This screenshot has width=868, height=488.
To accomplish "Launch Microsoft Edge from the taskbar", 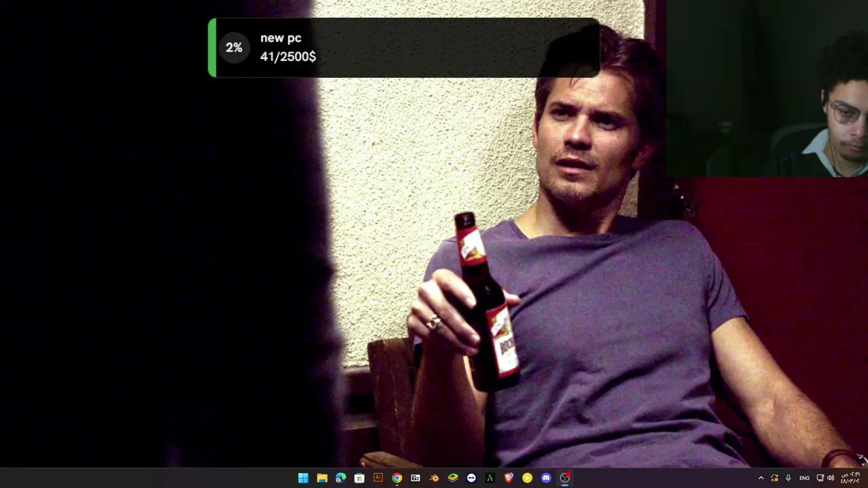I will 340,478.
